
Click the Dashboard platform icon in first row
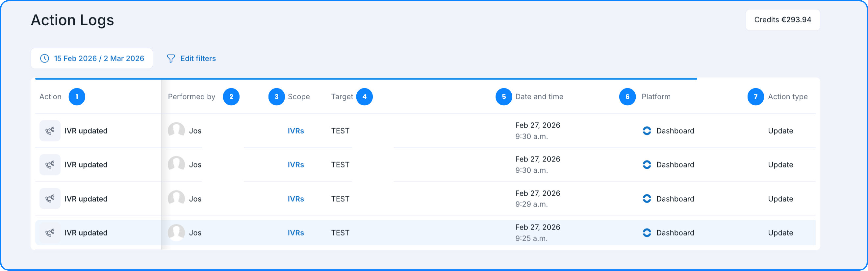click(647, 131)
